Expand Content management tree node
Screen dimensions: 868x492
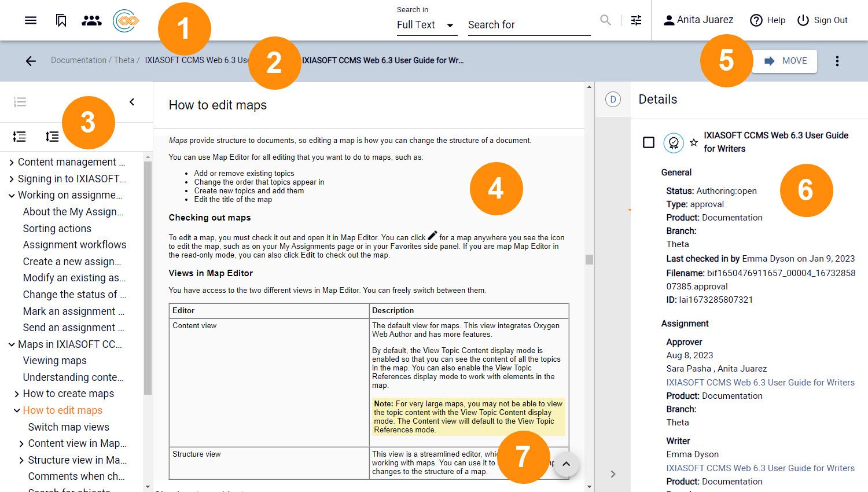coord(12,163)
